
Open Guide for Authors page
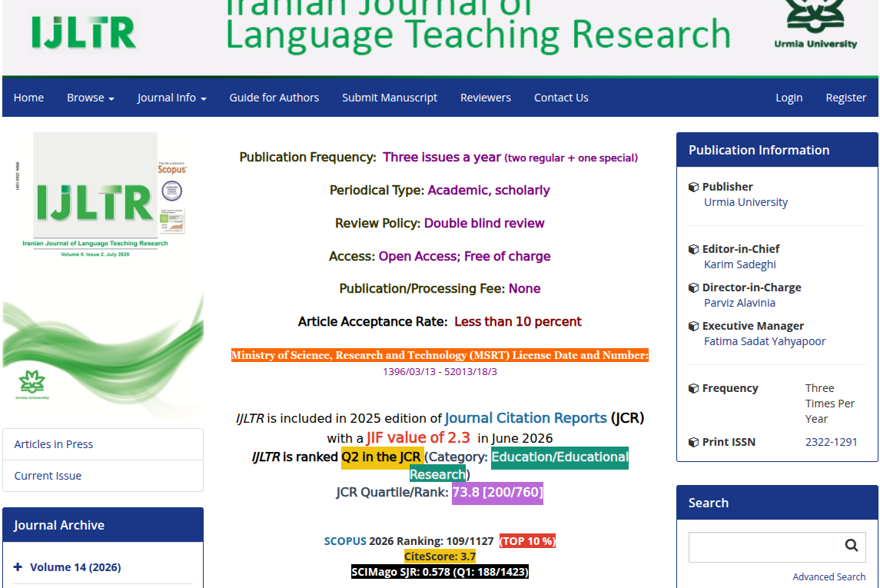coord(274,98)
